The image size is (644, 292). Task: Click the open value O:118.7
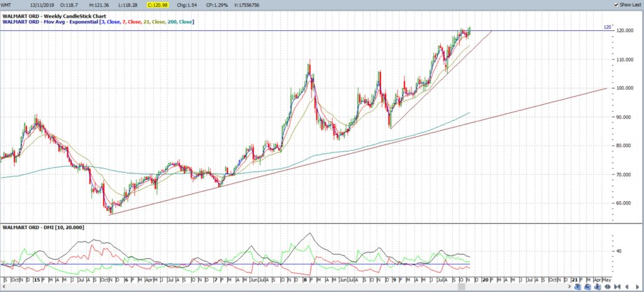click(x=69, y=4)
